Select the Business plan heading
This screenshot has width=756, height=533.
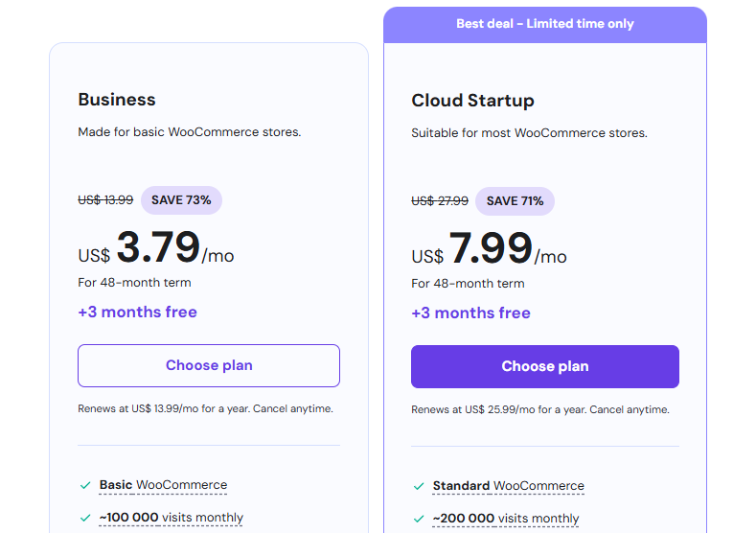point(117,100)
